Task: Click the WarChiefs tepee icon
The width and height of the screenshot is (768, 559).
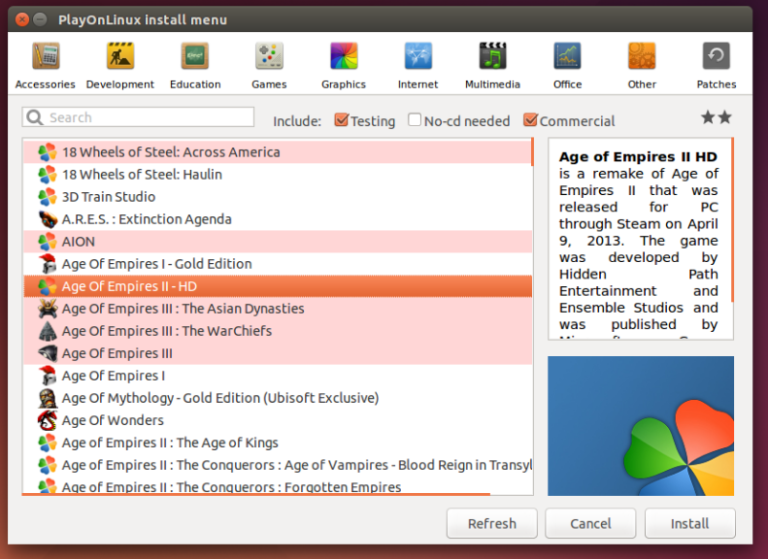Action: (x=48, y=331)
